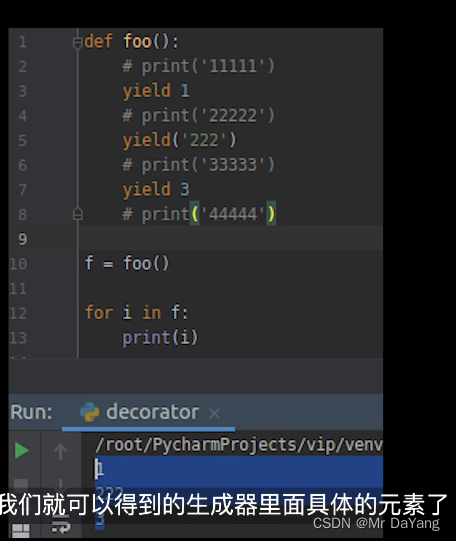Click line number 9 in the gutter
The image size is (456, 541).
(x=23, y=239)
